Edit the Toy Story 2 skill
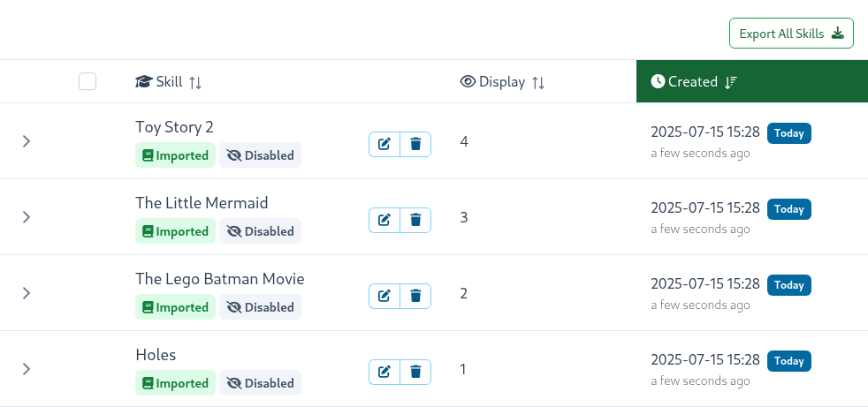Viewport: 868px width, 407px height. click(385, 144)
